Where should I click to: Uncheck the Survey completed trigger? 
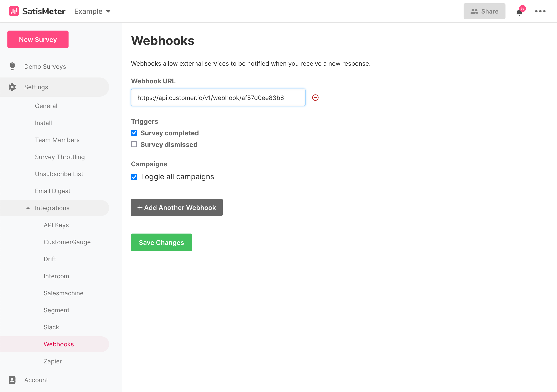[134, 133]
